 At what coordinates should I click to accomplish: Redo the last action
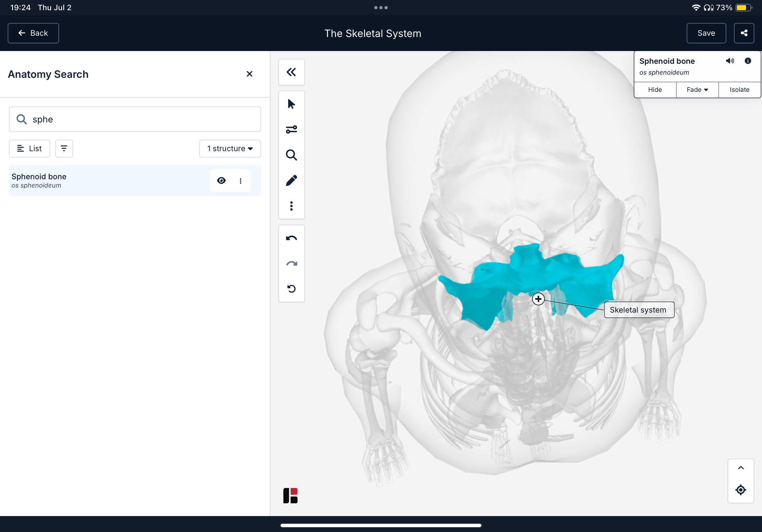(x=291, y=263)
